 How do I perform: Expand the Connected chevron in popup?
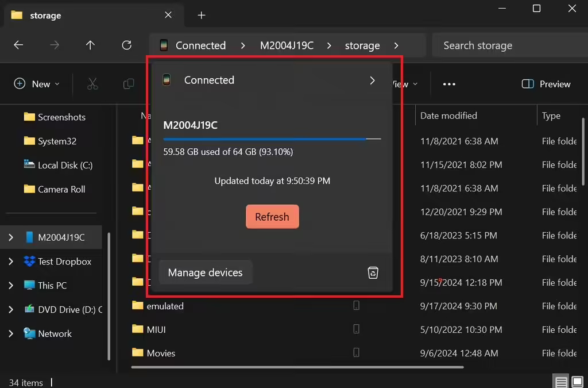click(x=372, y=80)
